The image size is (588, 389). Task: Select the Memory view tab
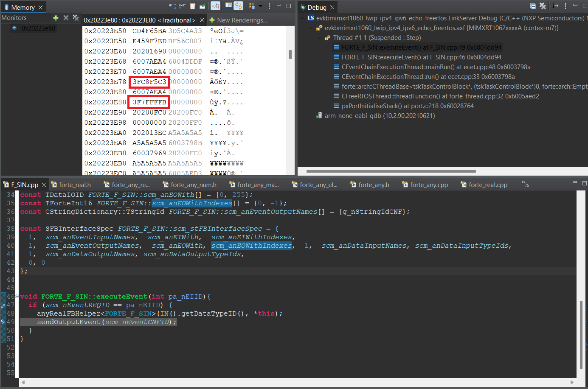click(x=23, y=7)
